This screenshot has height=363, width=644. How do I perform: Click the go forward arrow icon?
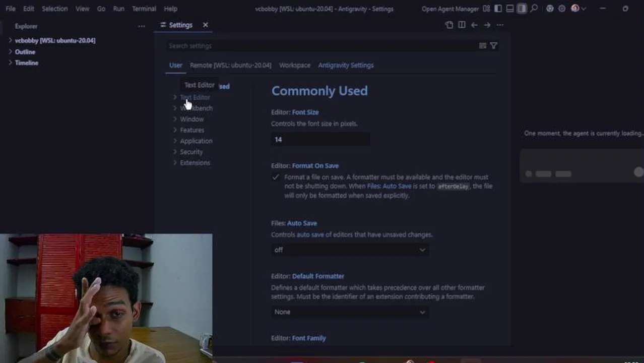tap(487, 25)
